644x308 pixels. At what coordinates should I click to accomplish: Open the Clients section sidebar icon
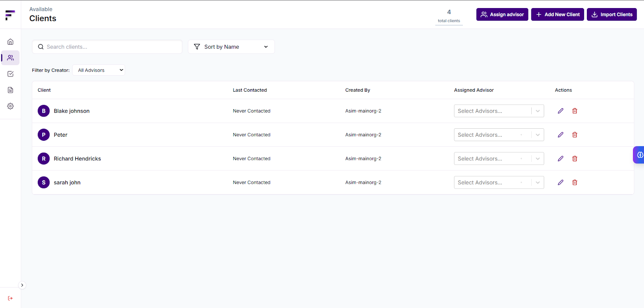tap(10, 58)
